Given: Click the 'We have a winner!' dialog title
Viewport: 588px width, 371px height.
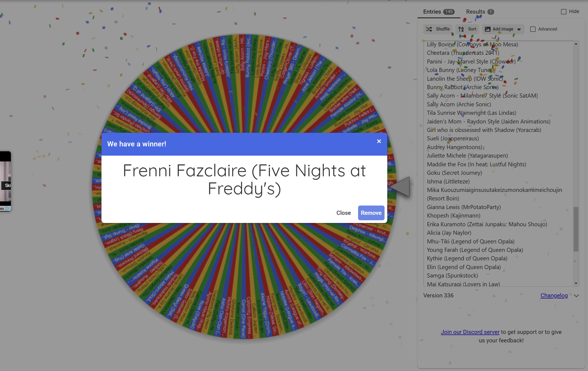Looking at the screenshot, I should (137, 144).
